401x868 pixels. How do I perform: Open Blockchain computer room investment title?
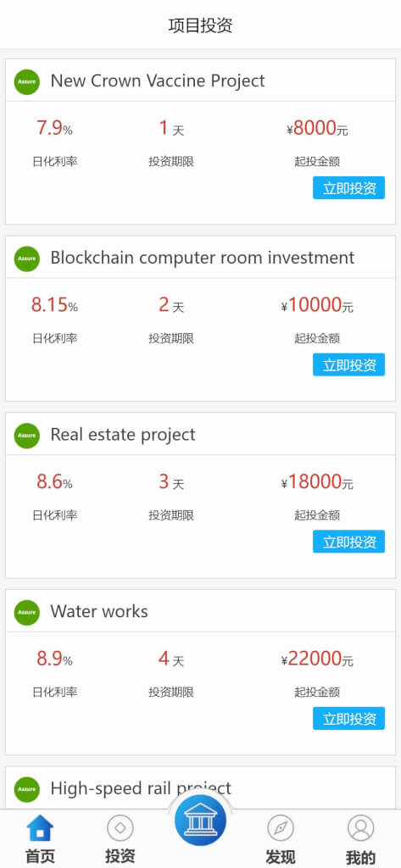(203, 258)
